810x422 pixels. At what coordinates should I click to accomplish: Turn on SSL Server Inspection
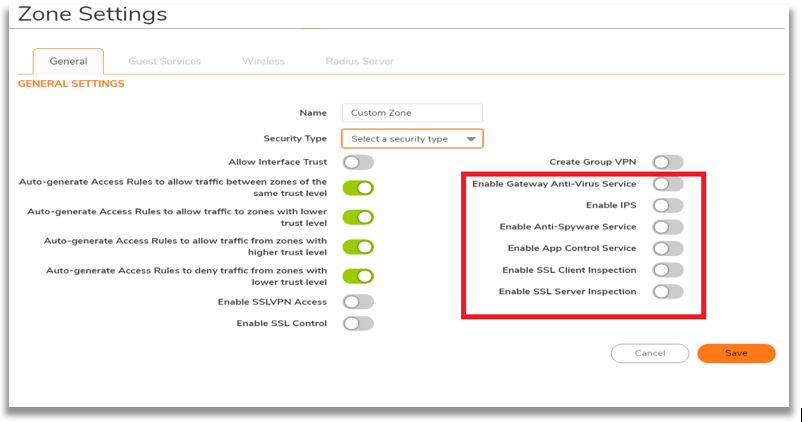point(668,291)
